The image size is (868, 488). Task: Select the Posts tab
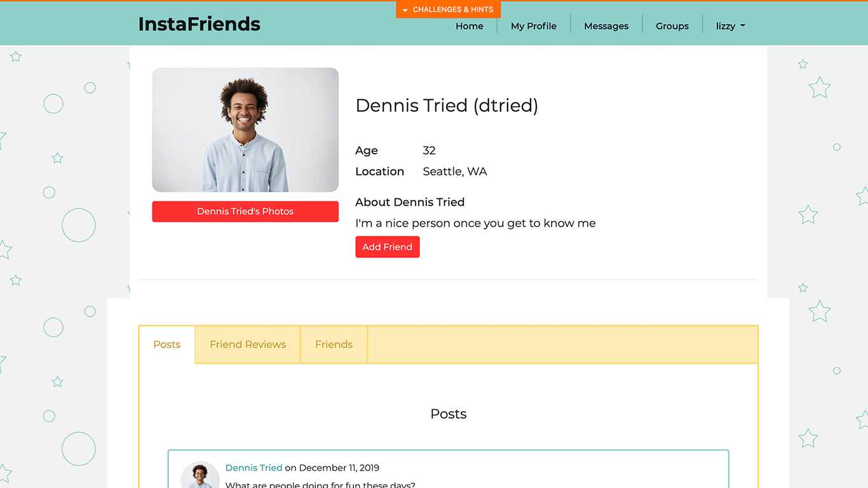pos(167,344)
